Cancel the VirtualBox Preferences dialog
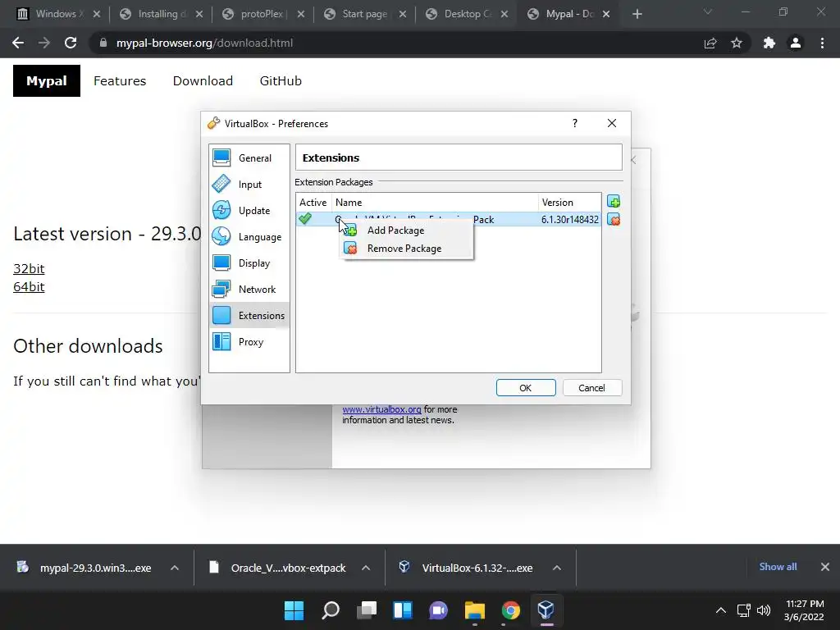Image resolution: width=840 pixels, height=630 pixels. click(592, 388)
